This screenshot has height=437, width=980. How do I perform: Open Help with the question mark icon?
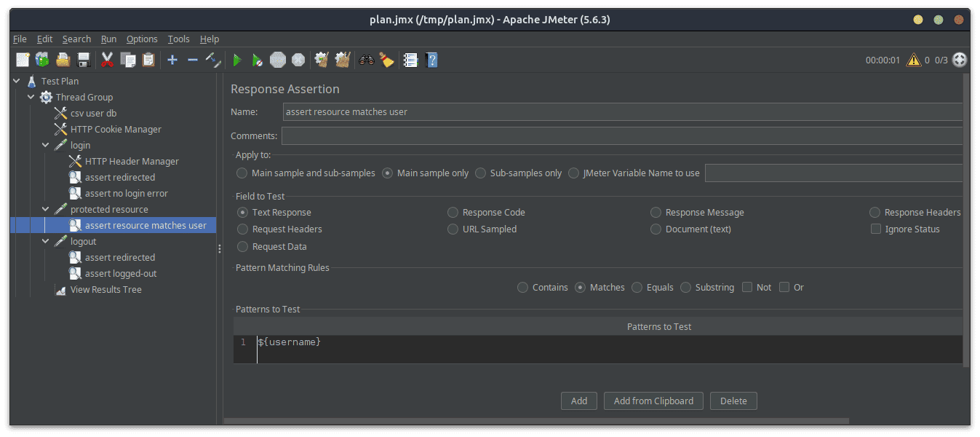tap(431, 60)
